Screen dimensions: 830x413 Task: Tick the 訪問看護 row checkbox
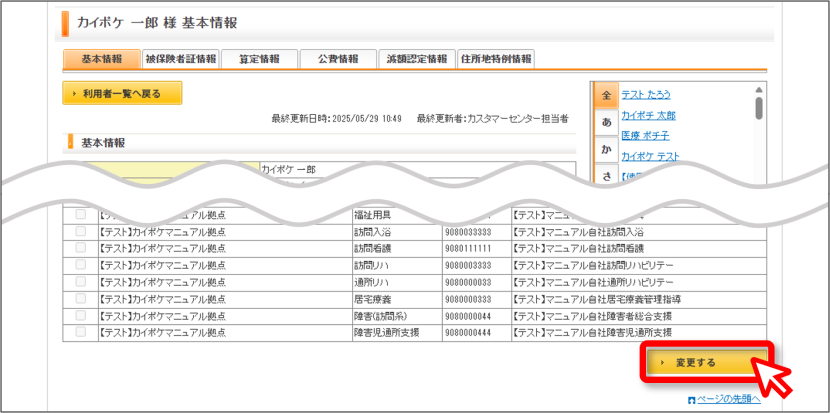tap(80, 248)
